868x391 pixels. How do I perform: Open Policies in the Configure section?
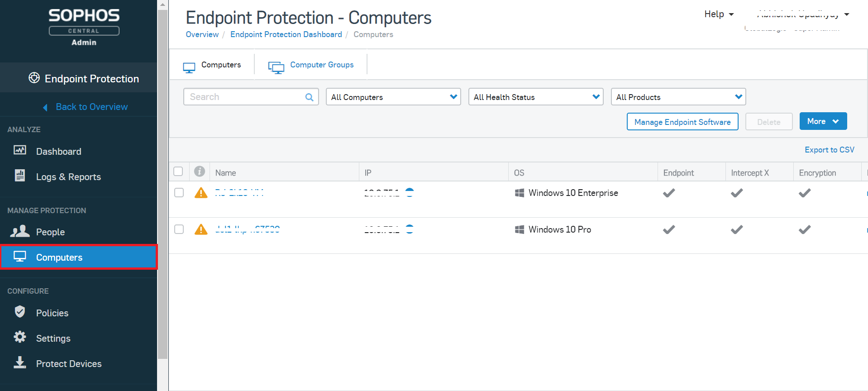[x=52, y=313]
